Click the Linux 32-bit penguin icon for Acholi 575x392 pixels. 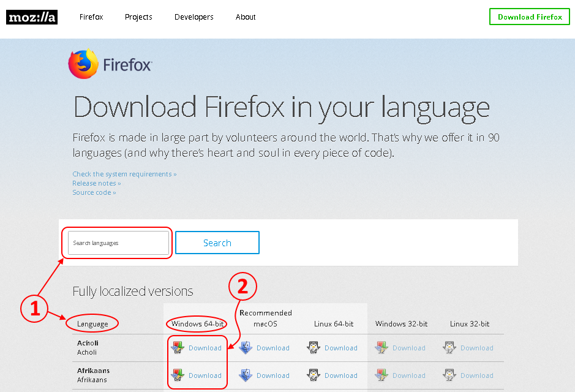tap(449, 348)
